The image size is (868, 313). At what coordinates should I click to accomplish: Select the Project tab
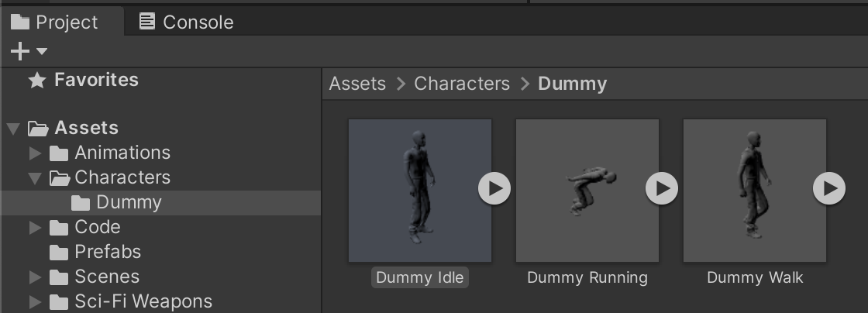point(55,22)
